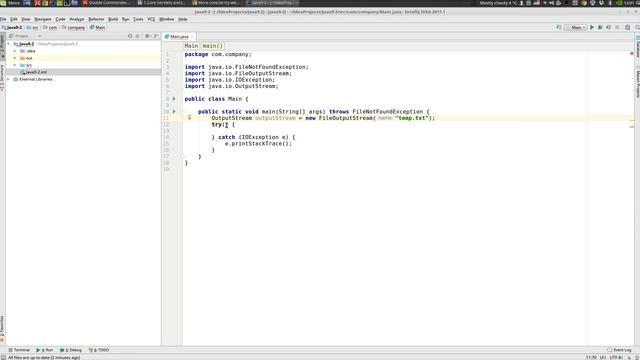Select the Main.java editor tab
This screenshot has width=640, height=360.
tap(179, 37)
